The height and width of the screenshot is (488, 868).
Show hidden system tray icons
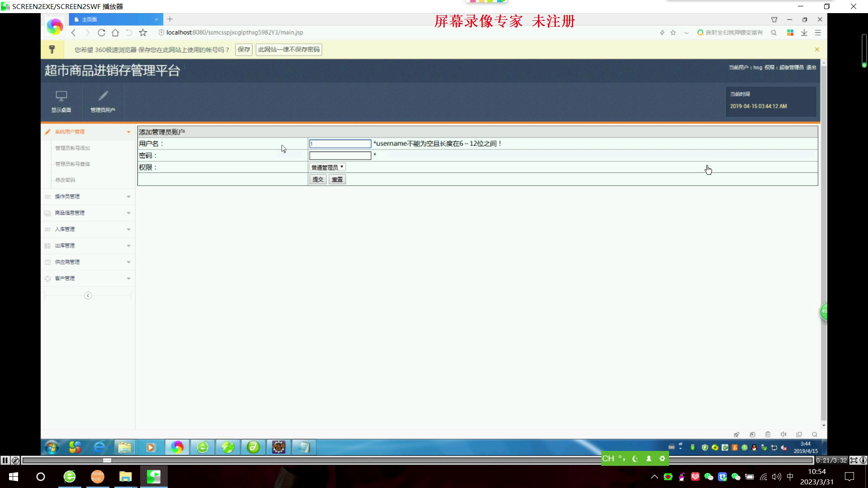click(654, 477)
